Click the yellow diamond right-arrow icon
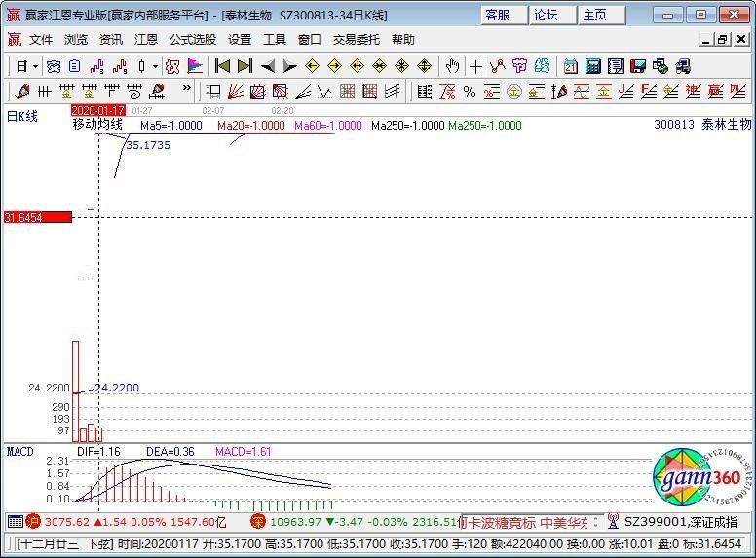This screenshot has height=558, width=756. point(334,66)
